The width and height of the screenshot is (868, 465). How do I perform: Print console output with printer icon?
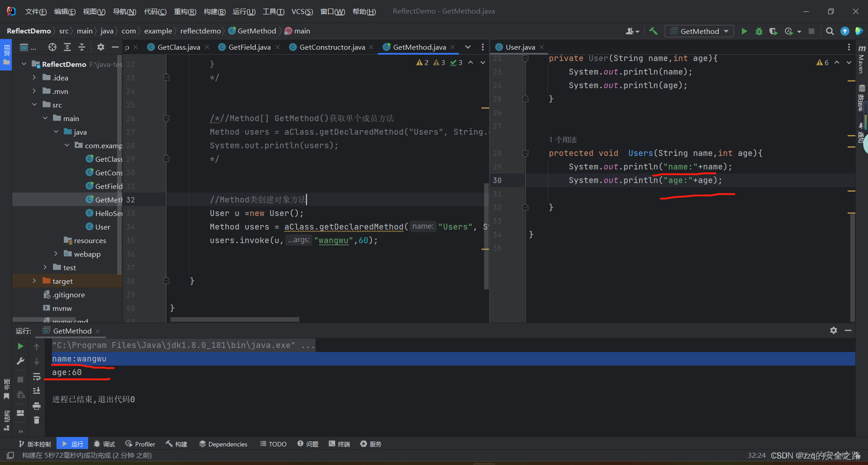pyautogui.click(x=37, y=406)
